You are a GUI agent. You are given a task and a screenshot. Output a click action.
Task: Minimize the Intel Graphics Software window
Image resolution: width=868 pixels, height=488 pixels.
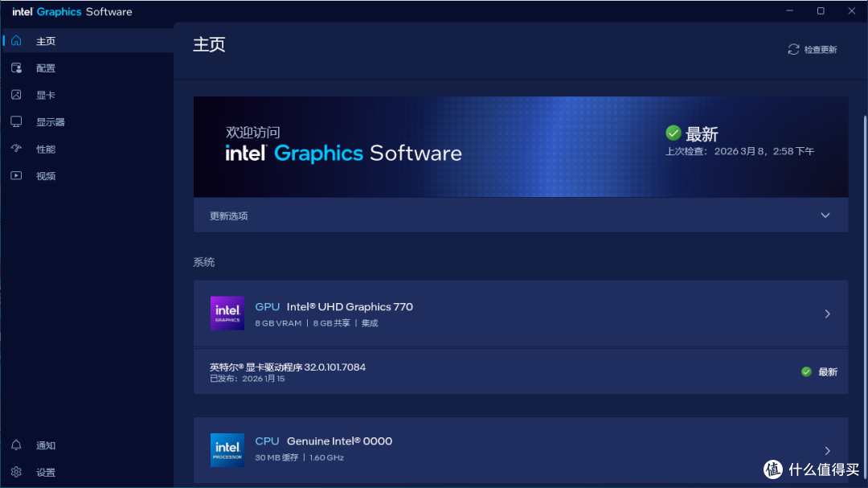[789, 11]
